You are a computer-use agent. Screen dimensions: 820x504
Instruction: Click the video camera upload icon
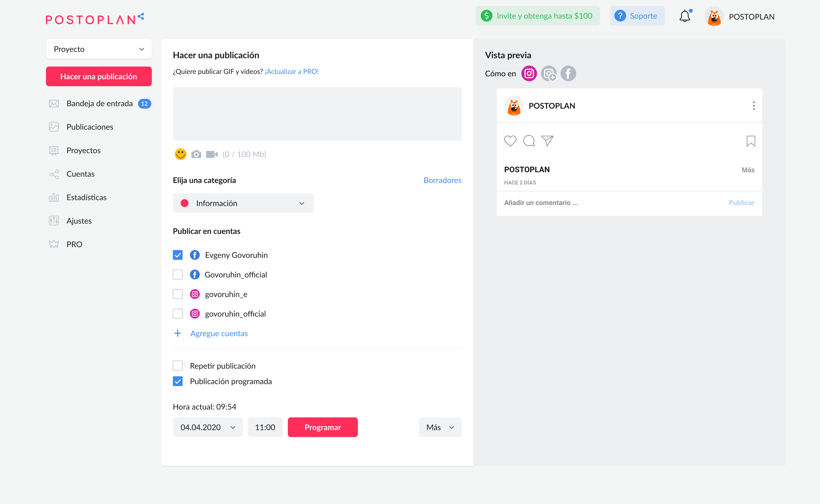click(212, 154)
